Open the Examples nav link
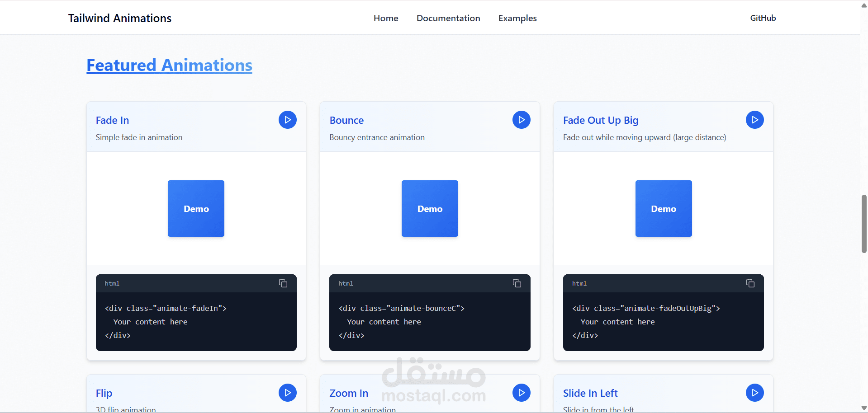The image size is (868, 413). pyautogui.click(x=517, y=18)
